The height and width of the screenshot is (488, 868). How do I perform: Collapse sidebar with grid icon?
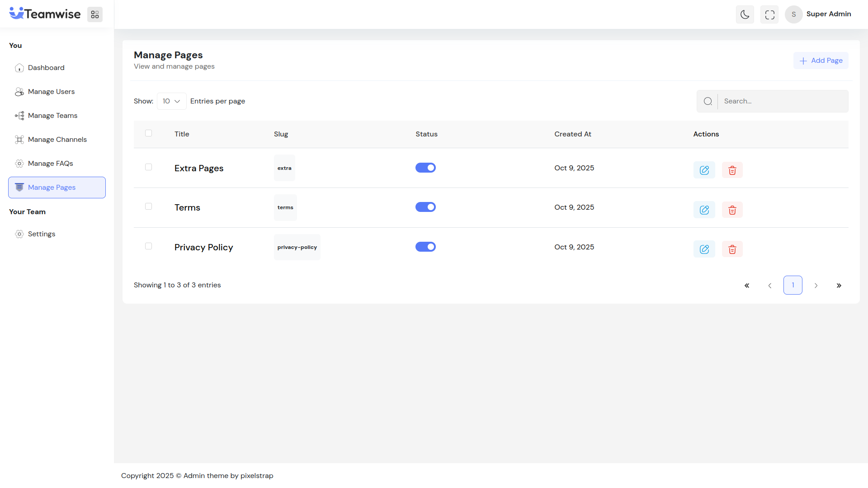click(x=95, y=14)
